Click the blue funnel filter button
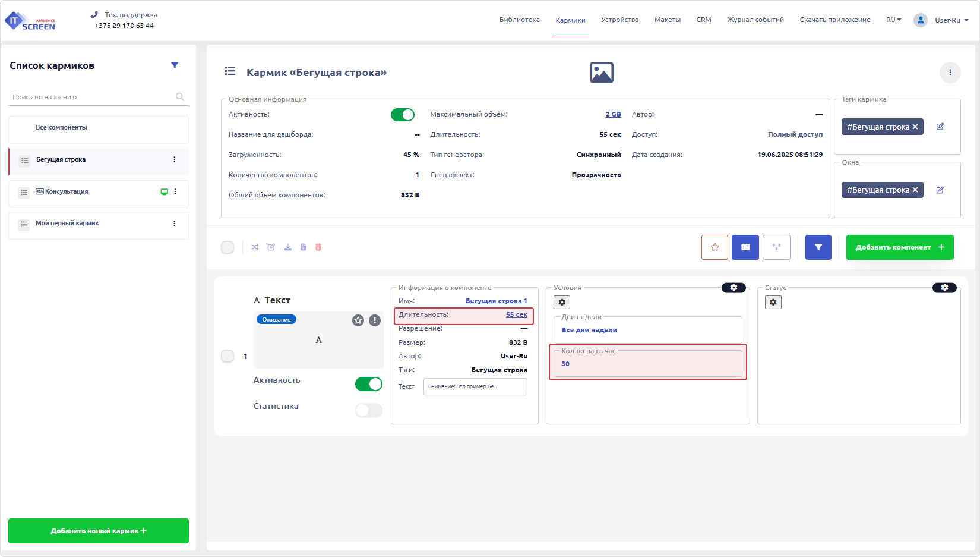 tap(818, 247)
